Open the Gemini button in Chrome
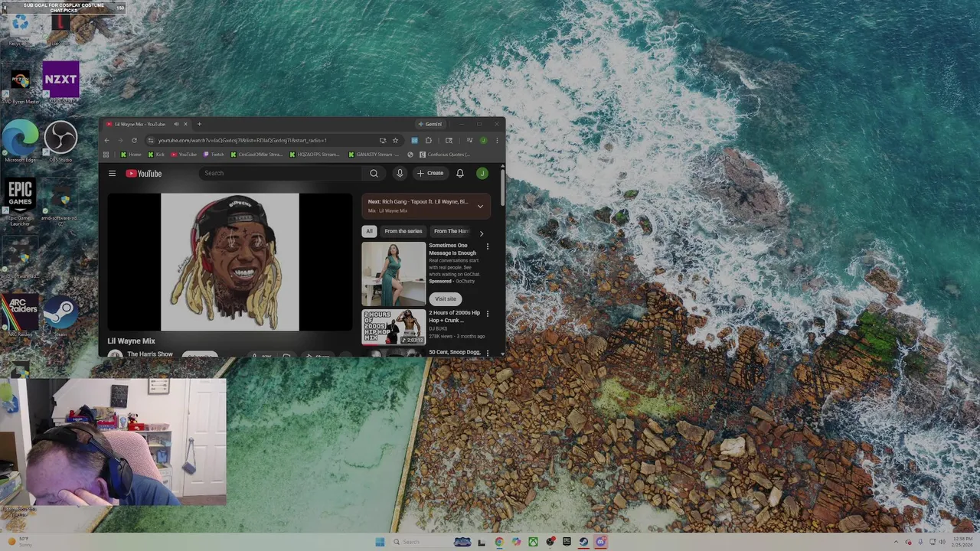Viewport: 980px width, 551px height. point(430,124)
